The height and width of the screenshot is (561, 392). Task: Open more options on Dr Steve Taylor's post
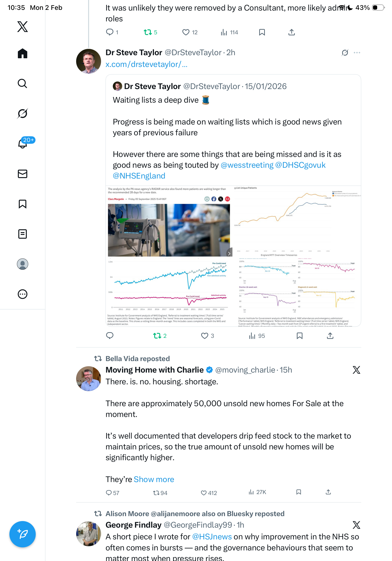(357, 53)
